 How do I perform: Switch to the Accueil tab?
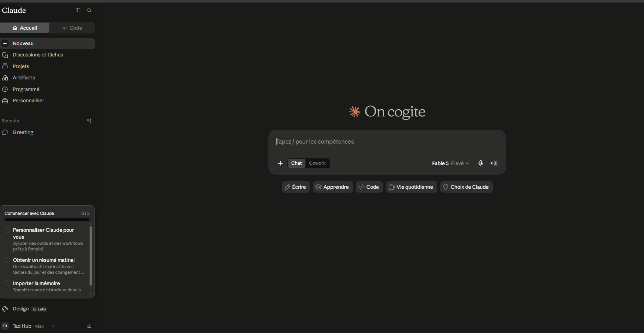pos(25,28)
